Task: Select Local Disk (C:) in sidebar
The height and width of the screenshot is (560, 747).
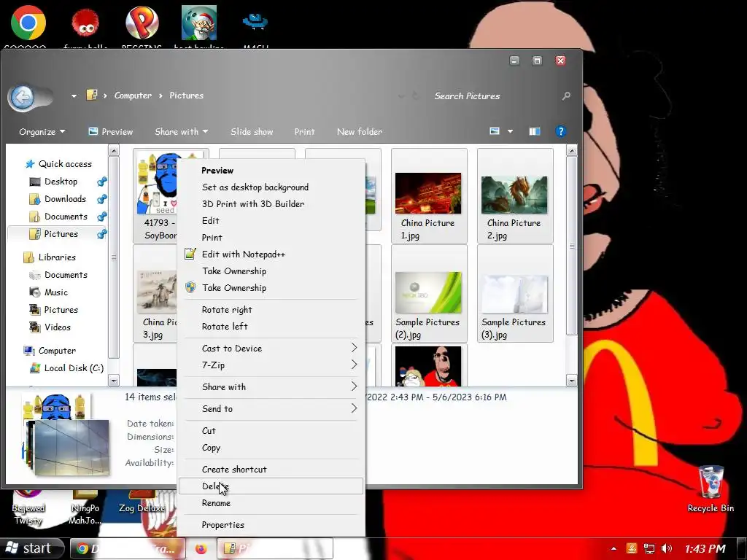Action: [x=74, y=368]
